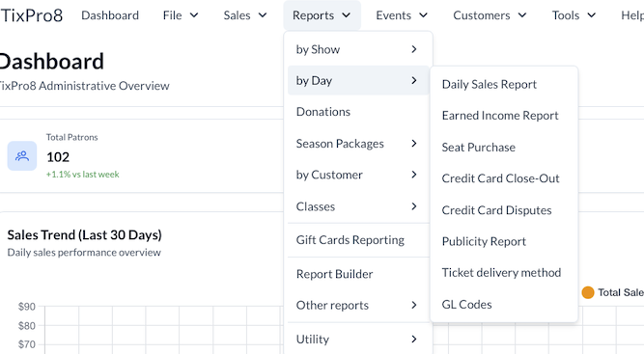Viewport: 644px width, 354px height.
Task: Open Gift Cards Reporting
Action: (358, 240)
